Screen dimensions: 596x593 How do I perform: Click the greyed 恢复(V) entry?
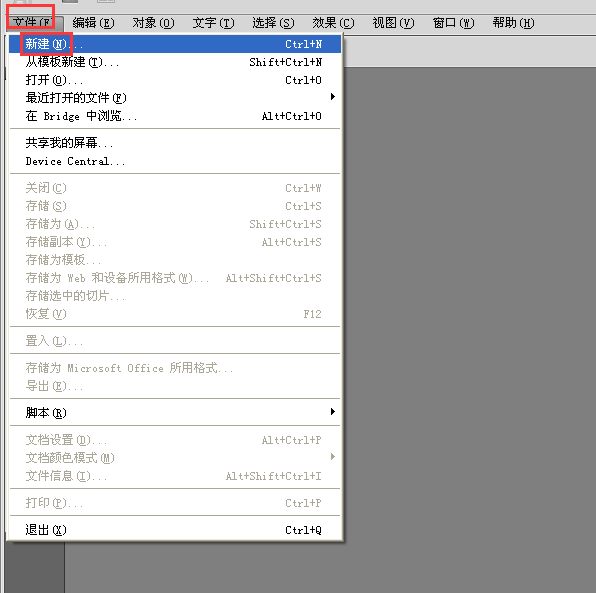pyautogui.click(x=175, y=314)
